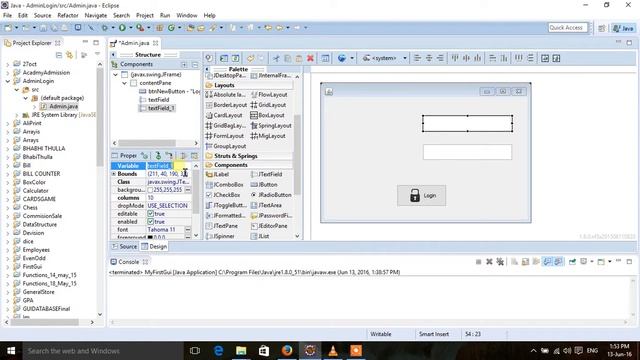
Task: Click the lower text field in design canvas
Action: click(467, 152)
